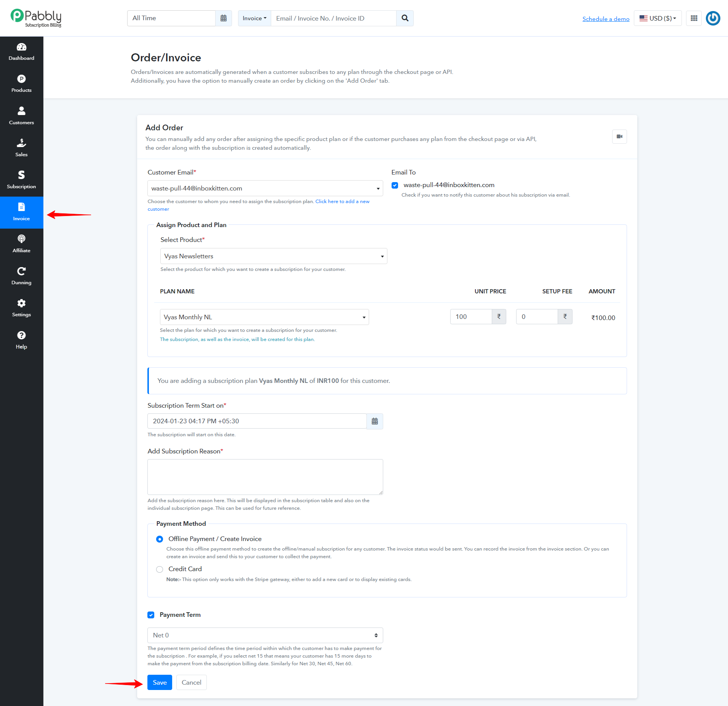The height and width of the screenshot is (706, 728).
Task: Uncheck the Payment Term checkbox
Action: tap(151, 615)
